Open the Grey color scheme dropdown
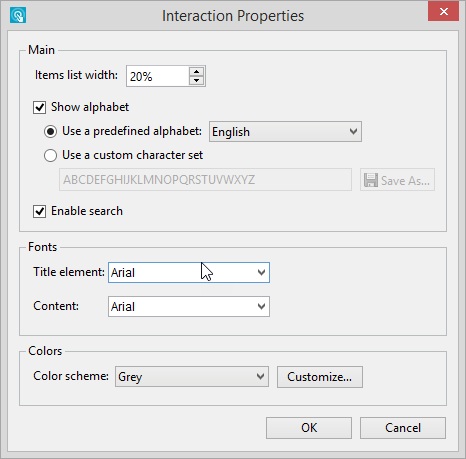Viewport: 466px width, 459px height. (x=192, y=377)
